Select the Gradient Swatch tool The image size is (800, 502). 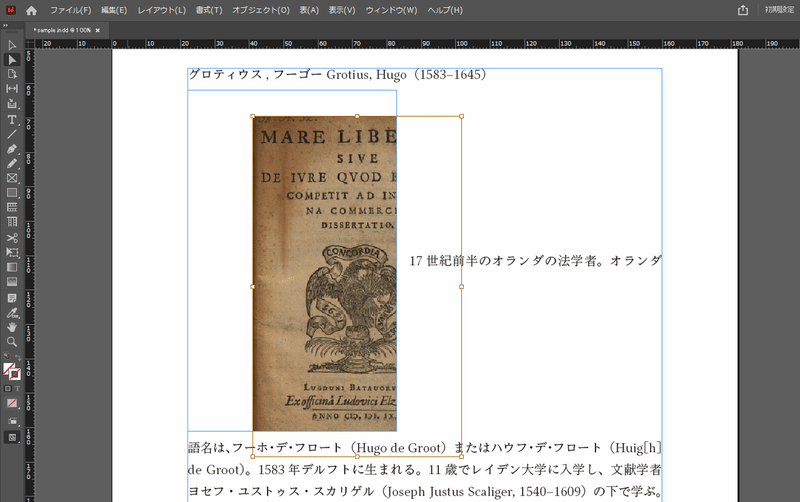click(12, 267)
